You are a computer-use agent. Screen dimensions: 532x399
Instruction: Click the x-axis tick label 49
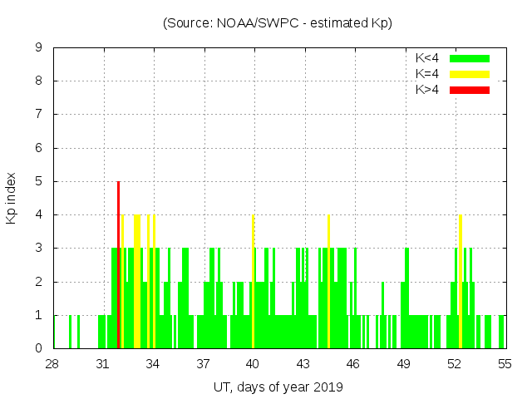click(x=404, y=364)
